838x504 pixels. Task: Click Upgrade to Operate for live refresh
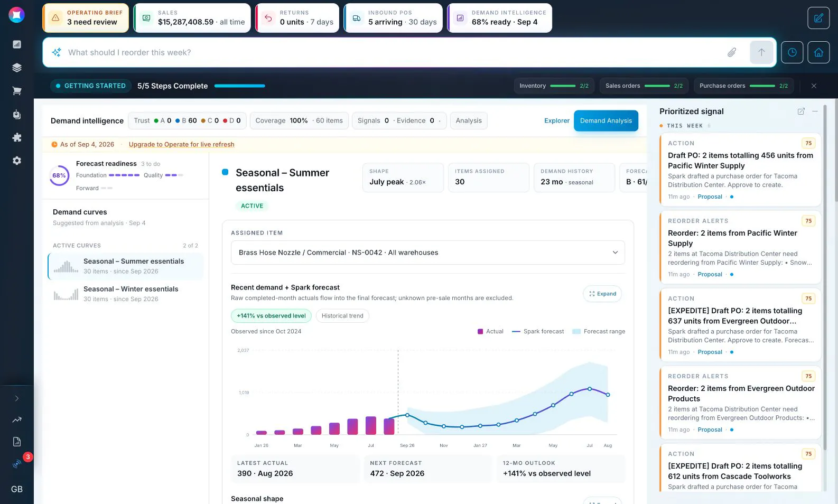(181, 144)
